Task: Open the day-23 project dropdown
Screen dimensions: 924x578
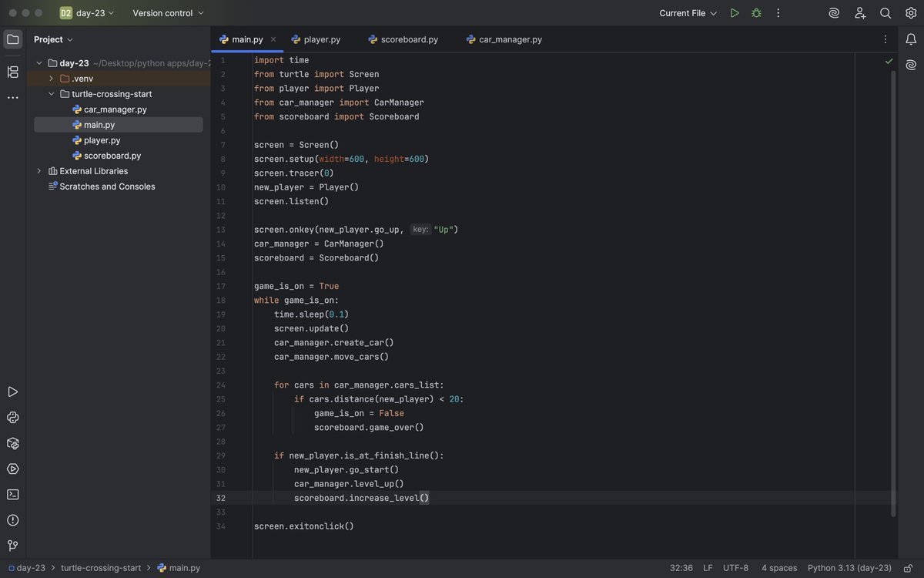Action: 95,13
